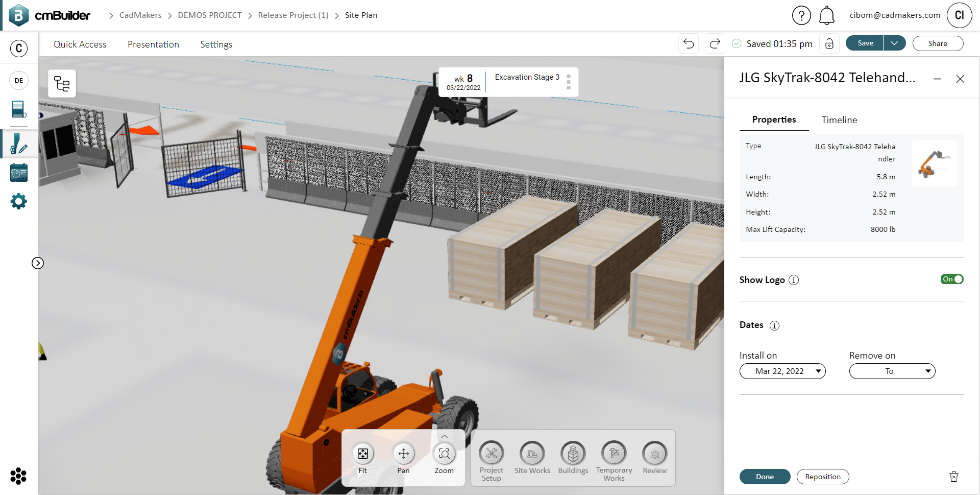Click the Share button

[x=938, y=43]
